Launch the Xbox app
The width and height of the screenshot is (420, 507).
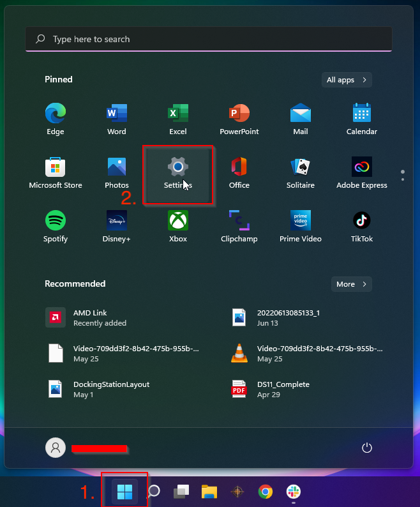tap(178, 226)
